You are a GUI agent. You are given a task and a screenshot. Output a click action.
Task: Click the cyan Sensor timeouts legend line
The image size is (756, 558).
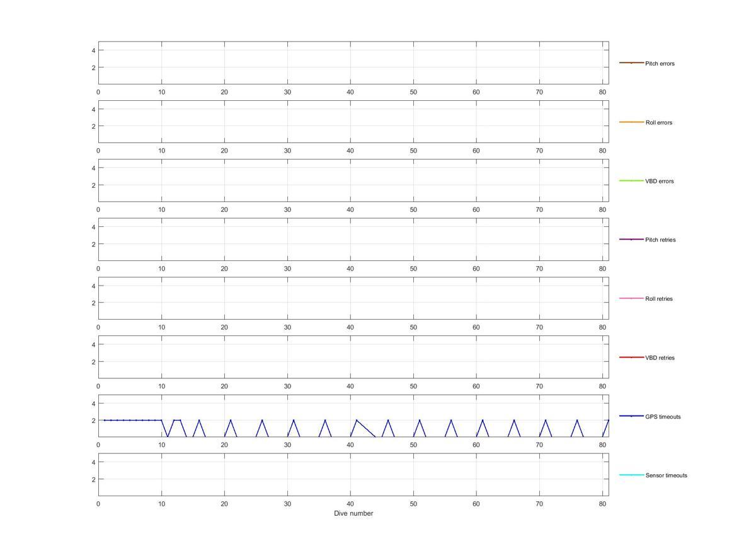point(631,475)
